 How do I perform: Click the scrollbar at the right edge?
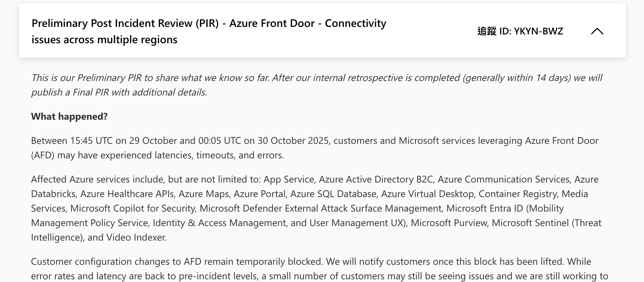click(x=642, y=141)
